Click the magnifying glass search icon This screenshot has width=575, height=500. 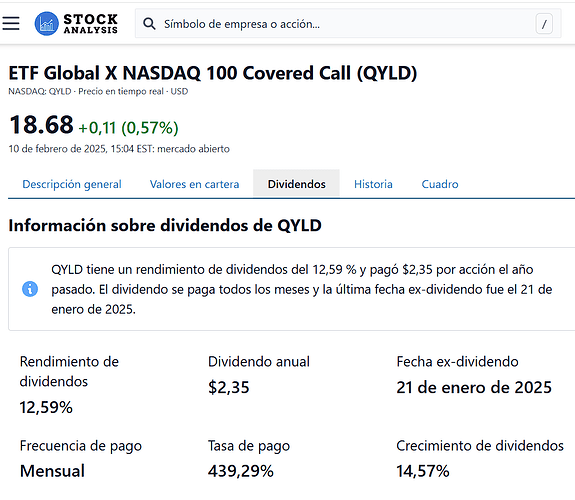click(149, 24)
